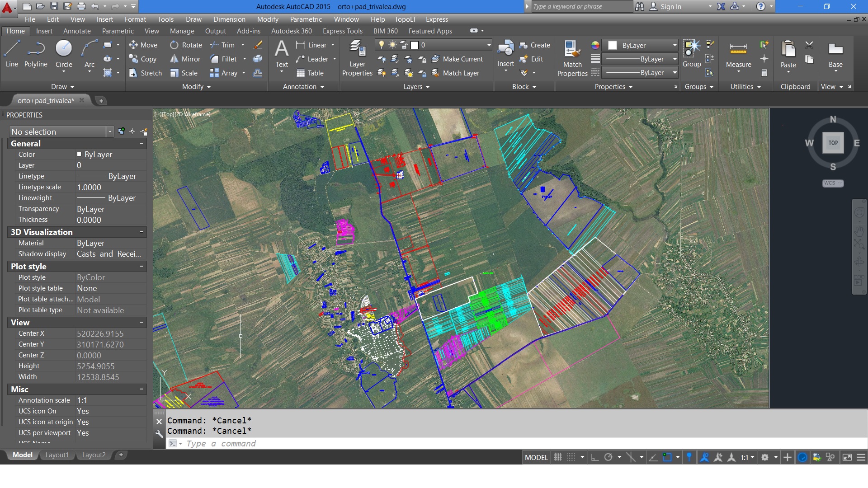This screenshot has height=488, width=868.
Task: Open the Format menu
Action: click(x=135, y=19)
